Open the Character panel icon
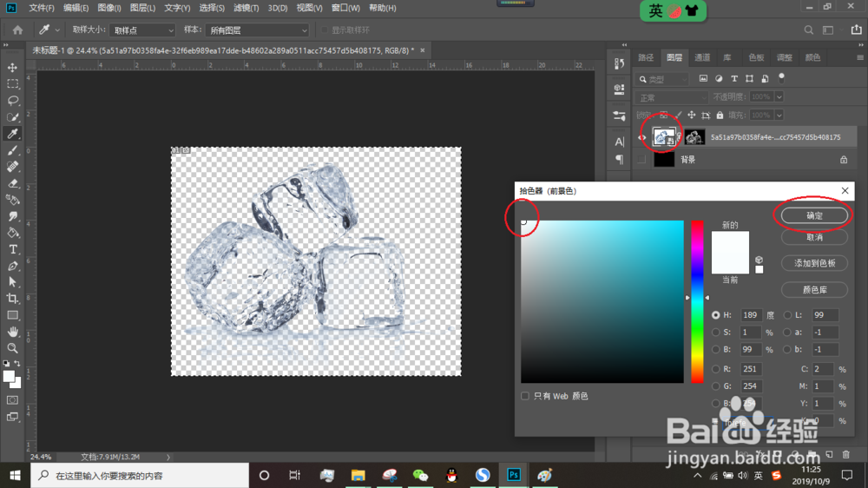 tap(619, 142)
